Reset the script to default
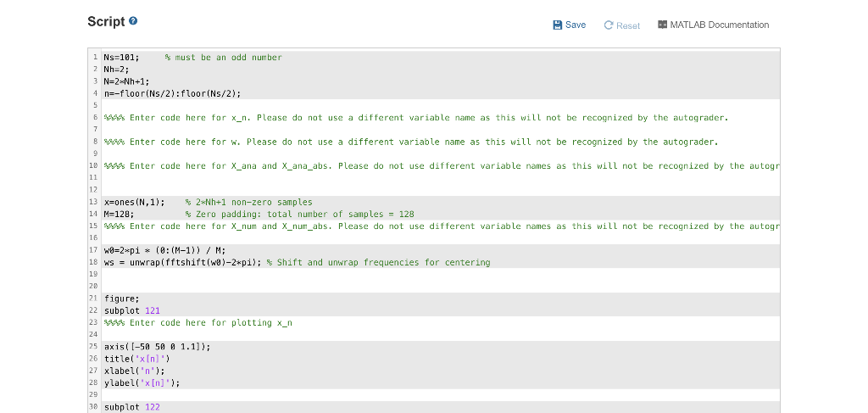This screenshot has width=868, height=413. click(621, 25)
